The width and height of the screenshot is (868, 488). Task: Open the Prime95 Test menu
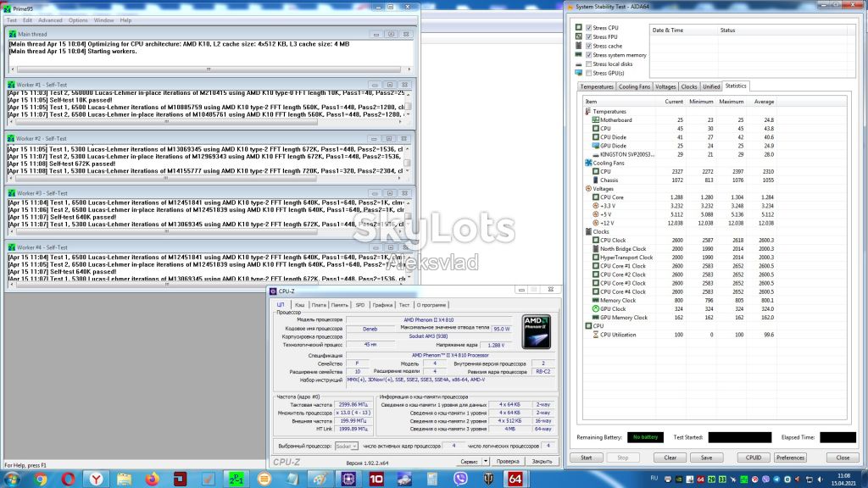pos(12,20)
